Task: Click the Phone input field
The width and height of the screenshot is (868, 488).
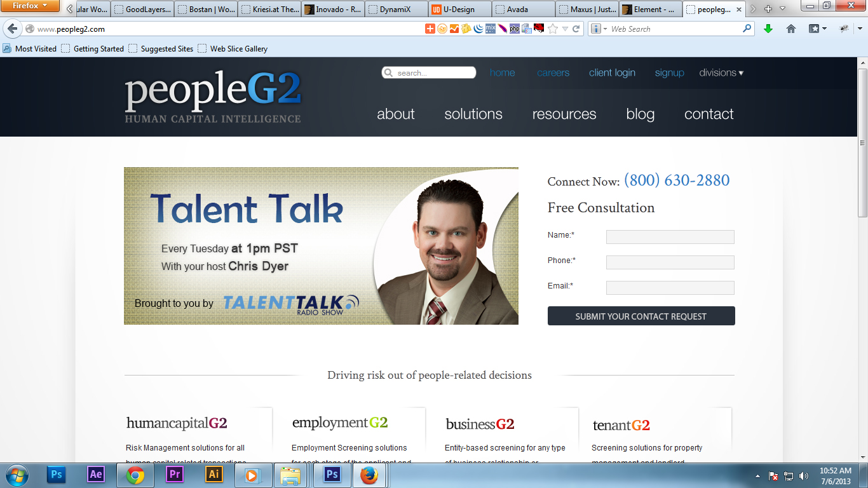Action: [x=670, y=262]
